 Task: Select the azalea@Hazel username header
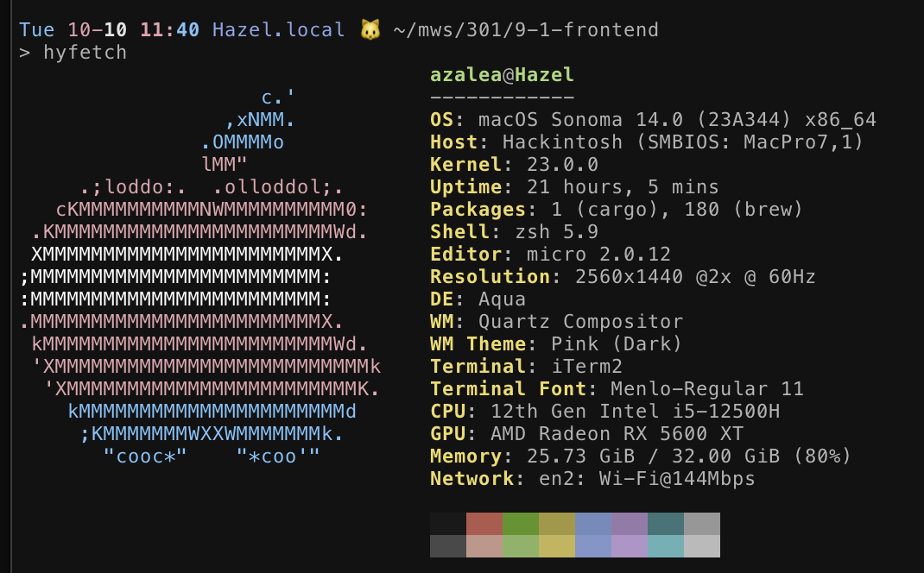coord(502,74)
